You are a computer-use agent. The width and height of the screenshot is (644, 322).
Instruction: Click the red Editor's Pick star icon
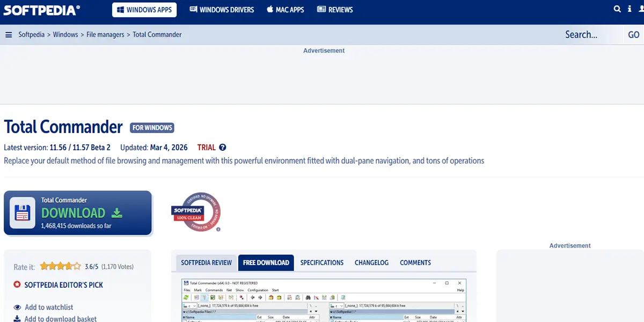(17, 284)
